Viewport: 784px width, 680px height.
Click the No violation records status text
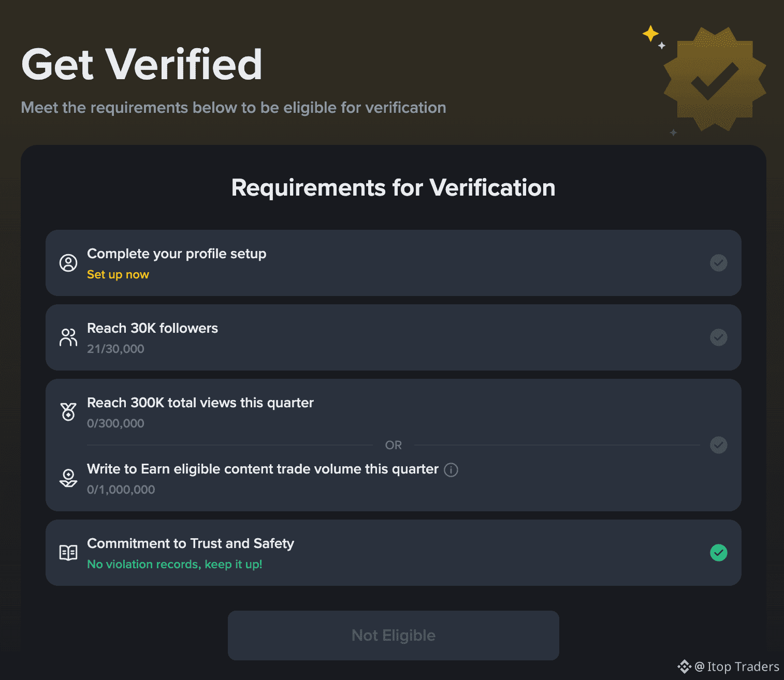175,564
